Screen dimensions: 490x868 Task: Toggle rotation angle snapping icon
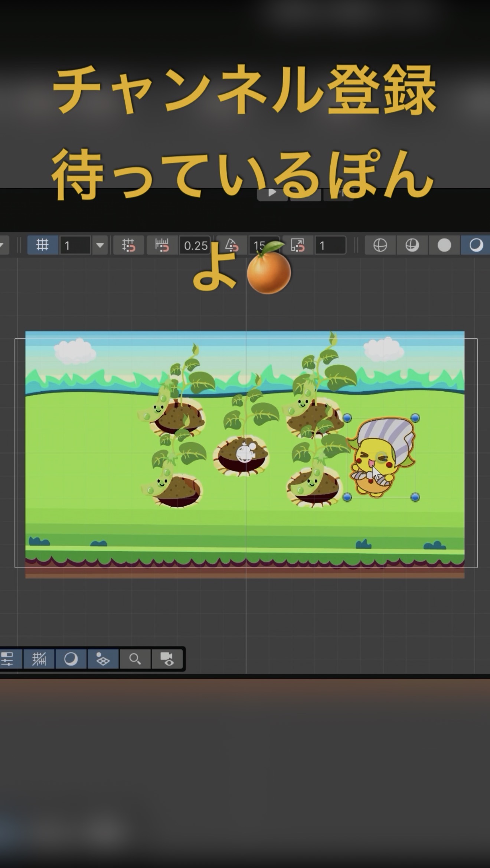point(231,245)
